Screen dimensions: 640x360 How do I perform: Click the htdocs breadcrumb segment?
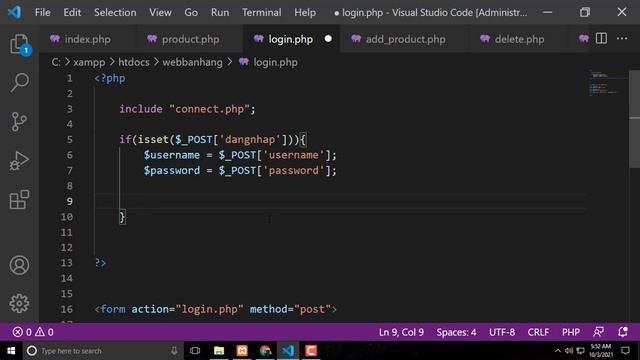pos(134,62)
